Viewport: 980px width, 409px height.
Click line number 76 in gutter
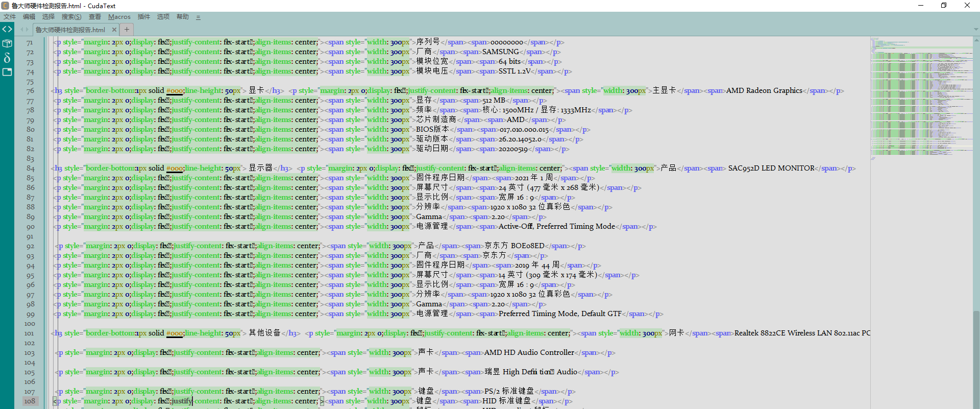coord(30,91)
